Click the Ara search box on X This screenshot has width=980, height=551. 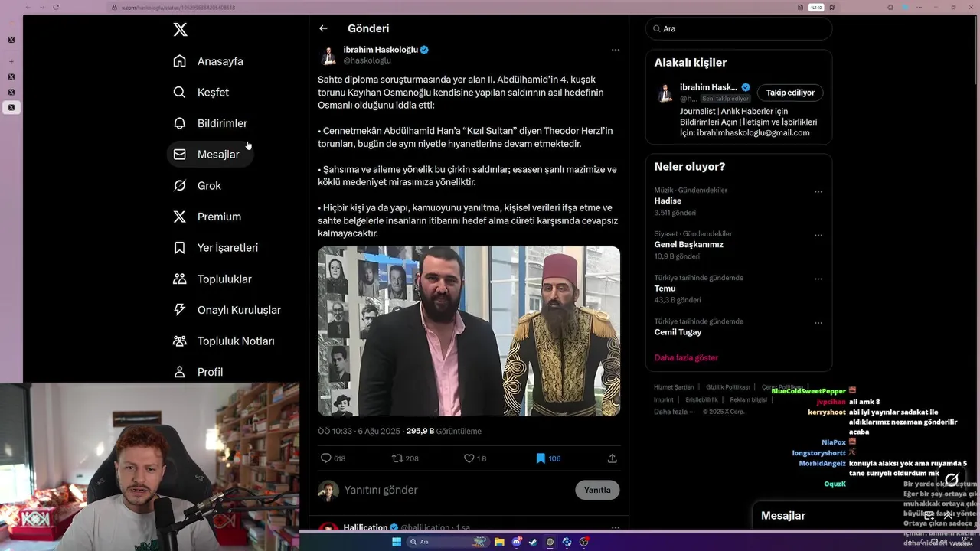[x=739, y=28]
